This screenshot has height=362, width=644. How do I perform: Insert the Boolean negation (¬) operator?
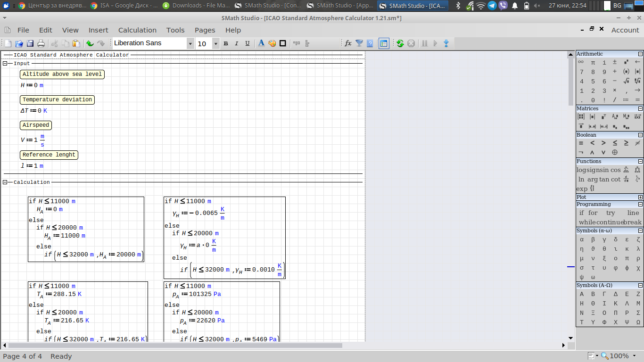click(581, 153)
